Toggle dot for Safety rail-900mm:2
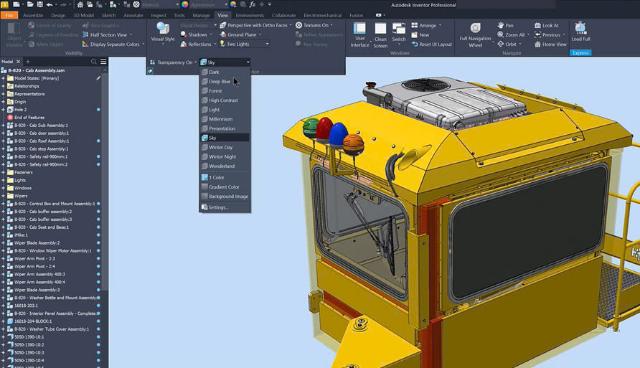The width and height of the screenshot is (640, 368). click(98, 164)
